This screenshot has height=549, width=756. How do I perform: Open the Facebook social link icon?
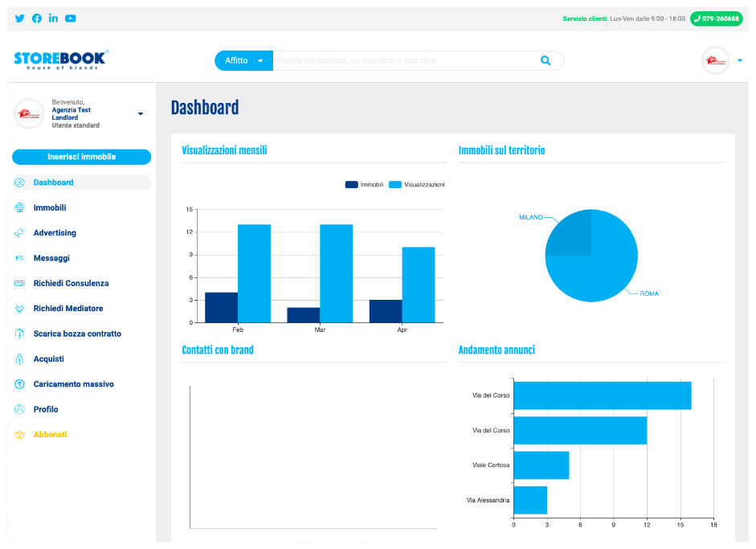(36, 18)
